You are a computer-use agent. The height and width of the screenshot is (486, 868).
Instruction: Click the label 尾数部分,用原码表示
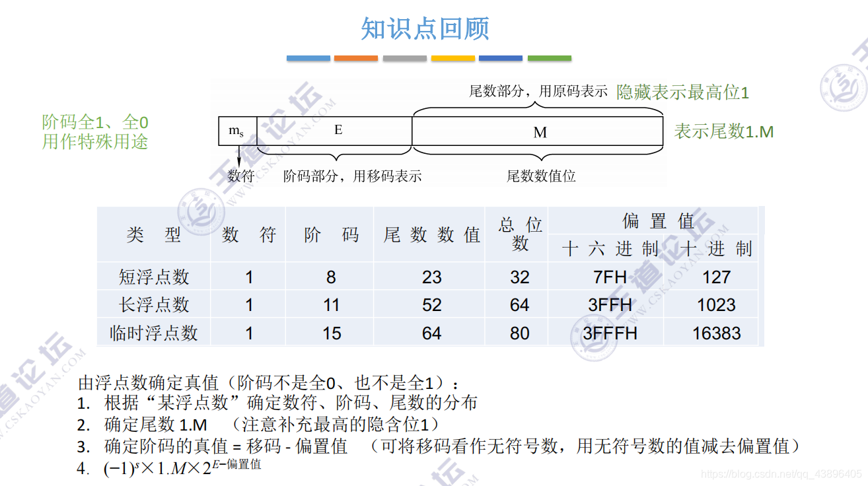point(538,91)
